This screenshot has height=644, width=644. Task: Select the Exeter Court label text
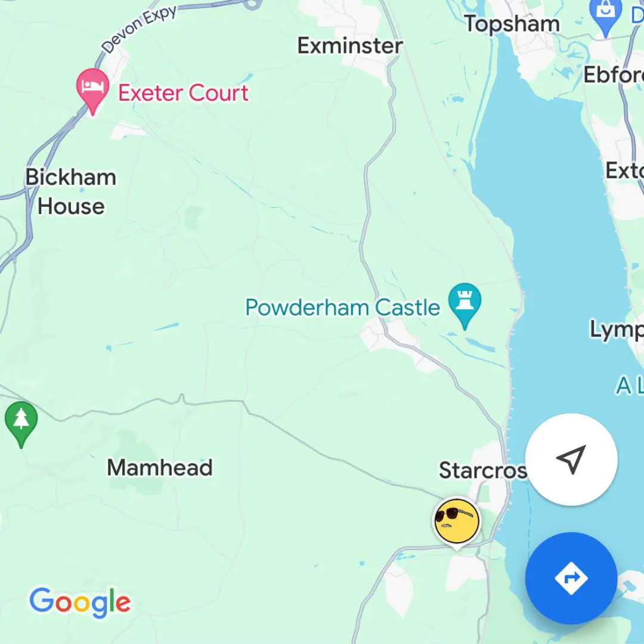coord(183,92)
